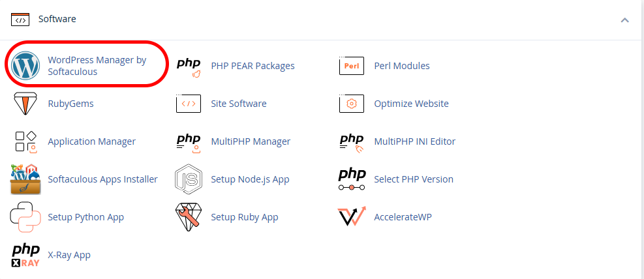The width and height of the screenshot is (644, 279).
Task: Open WordPress Manager by Softaculous text link
Action: [97, 66]
